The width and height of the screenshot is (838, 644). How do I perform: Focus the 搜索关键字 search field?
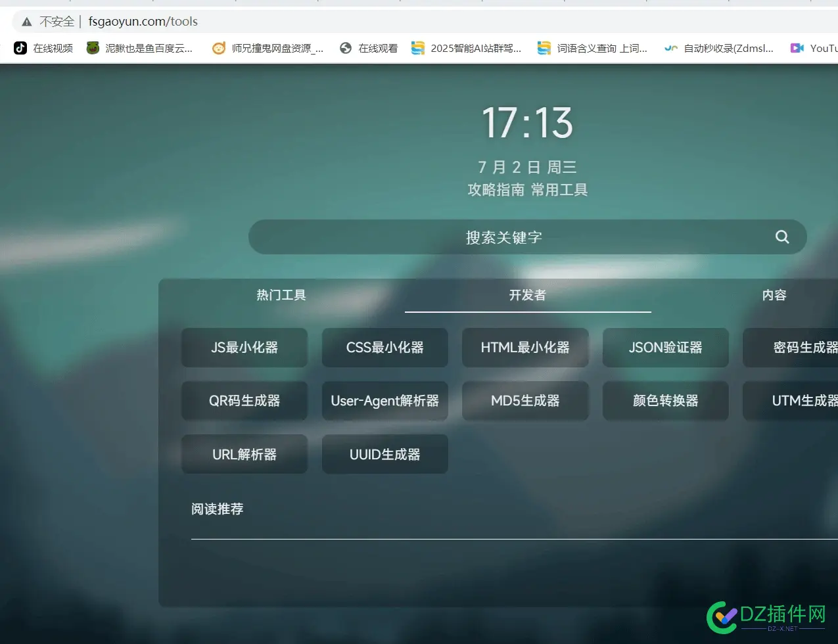503,237
